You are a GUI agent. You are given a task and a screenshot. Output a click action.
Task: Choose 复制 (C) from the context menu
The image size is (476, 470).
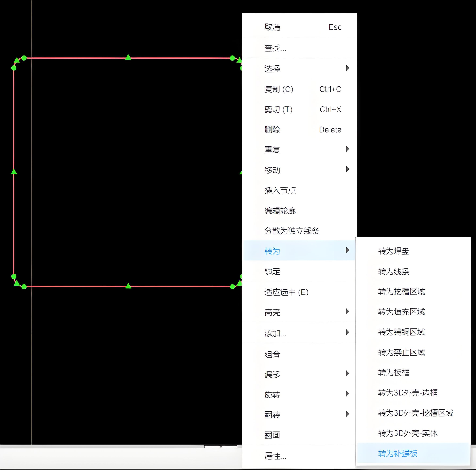tap(279, 89)
